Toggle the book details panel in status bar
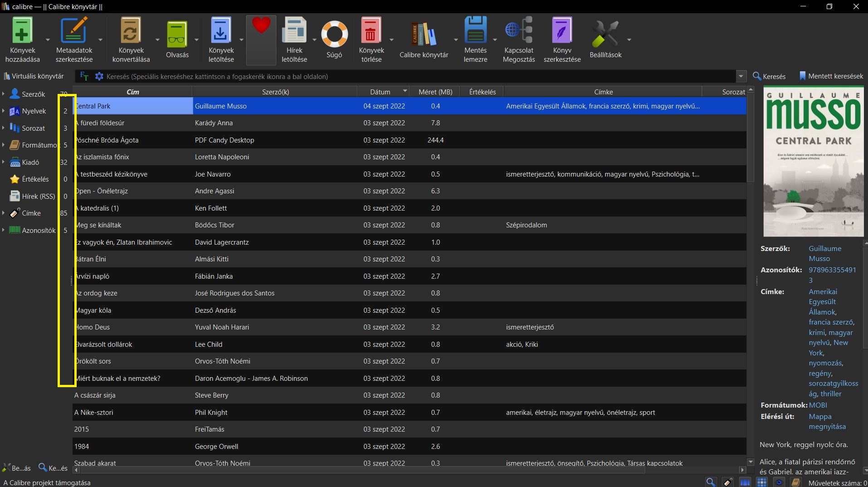Screen dimensions: 868x487 click(x=795, y=482)
